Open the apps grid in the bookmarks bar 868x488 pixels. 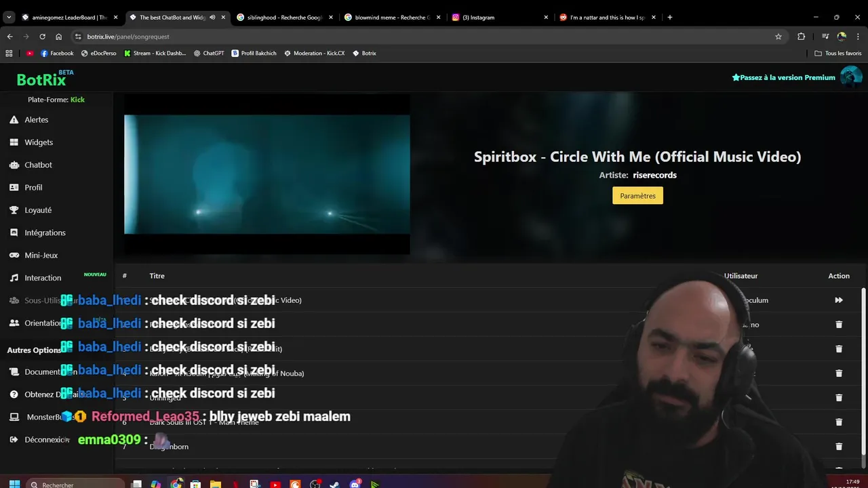[x=9, y=53]
